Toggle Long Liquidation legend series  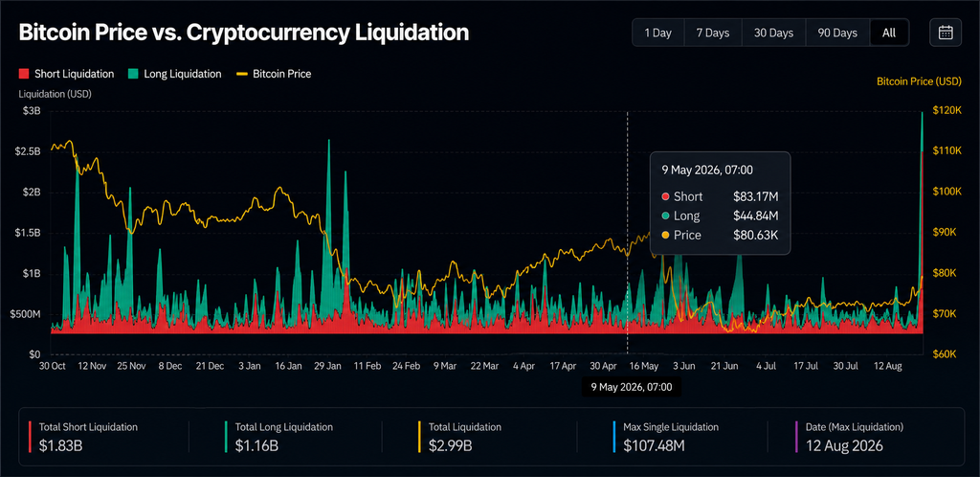tap(174, 74)
